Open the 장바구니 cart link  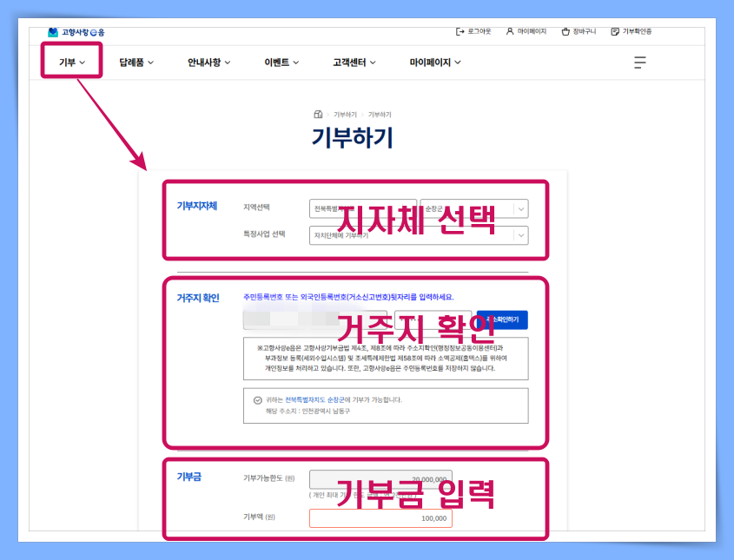click(579, 31)
